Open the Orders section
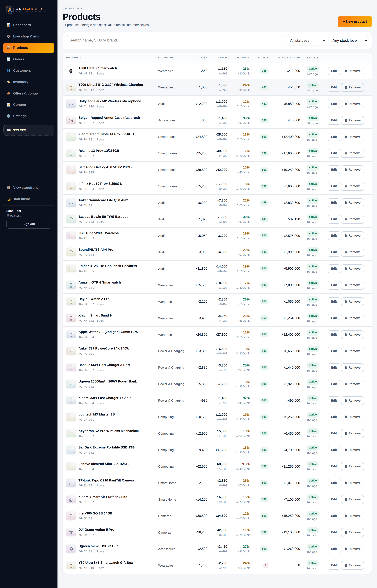This screenshot has width=377, height=588. click(x=29, y=59)
